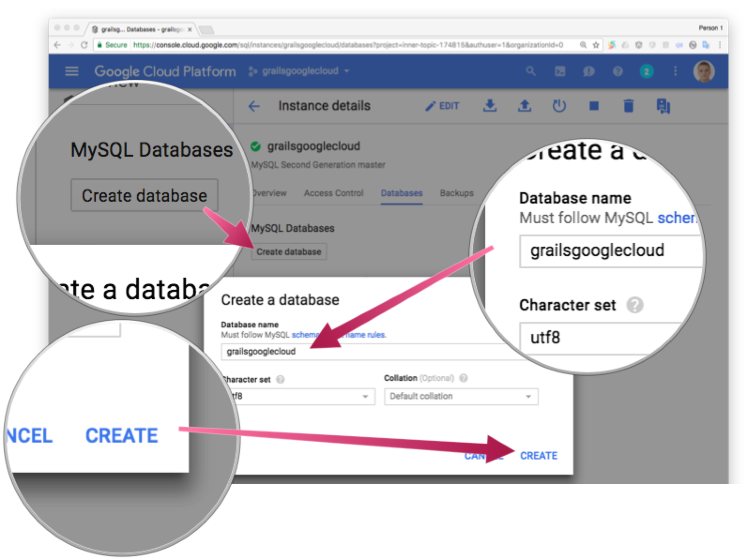Click the help icon beside Character set in dialog
The image size is (747, 560).
(x=280, y=379)
